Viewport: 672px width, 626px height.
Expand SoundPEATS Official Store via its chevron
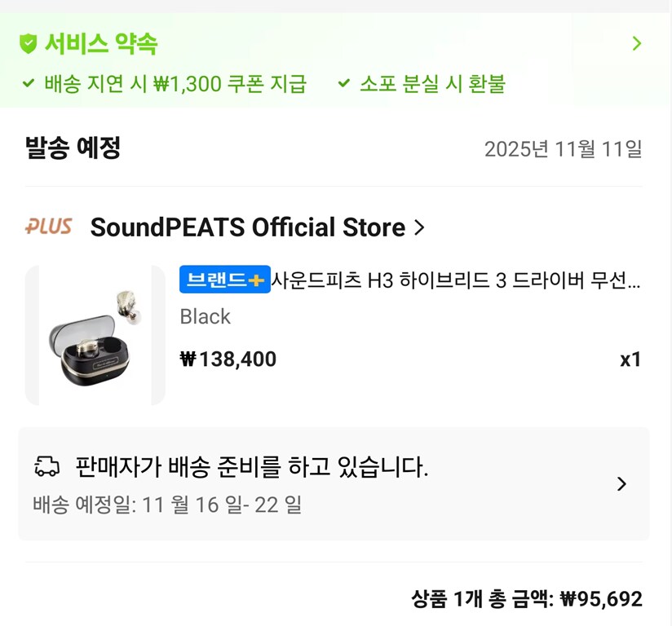point(418,228)
